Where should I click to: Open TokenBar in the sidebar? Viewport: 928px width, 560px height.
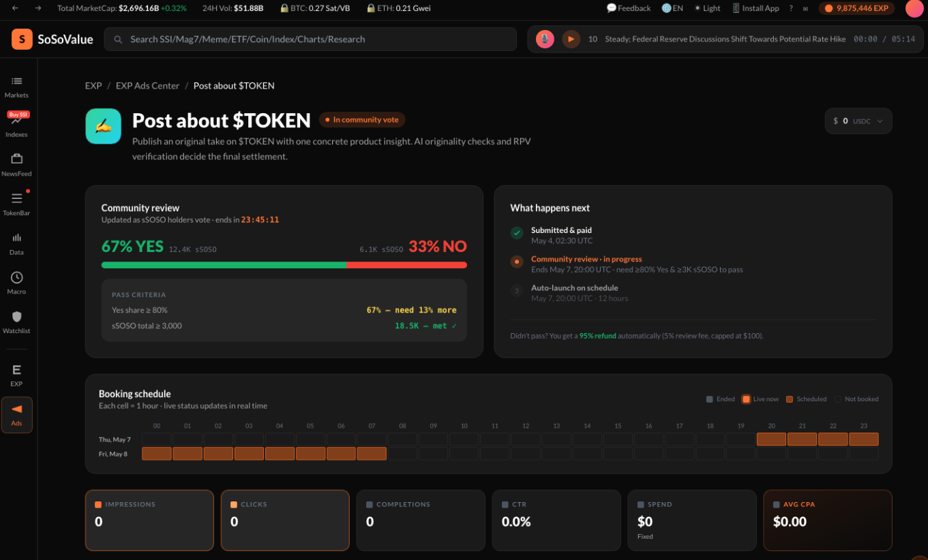point(16,204)
